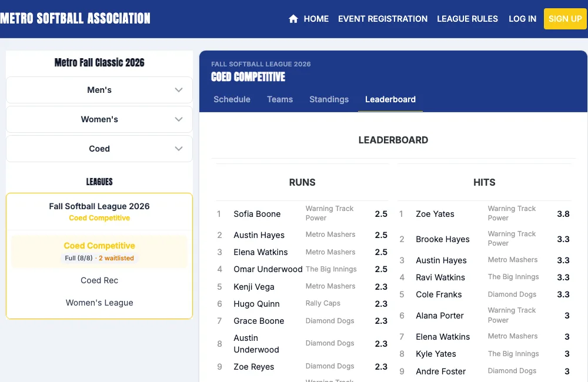
Task: Click Andre Foster in Hits list
Action: 440,371
